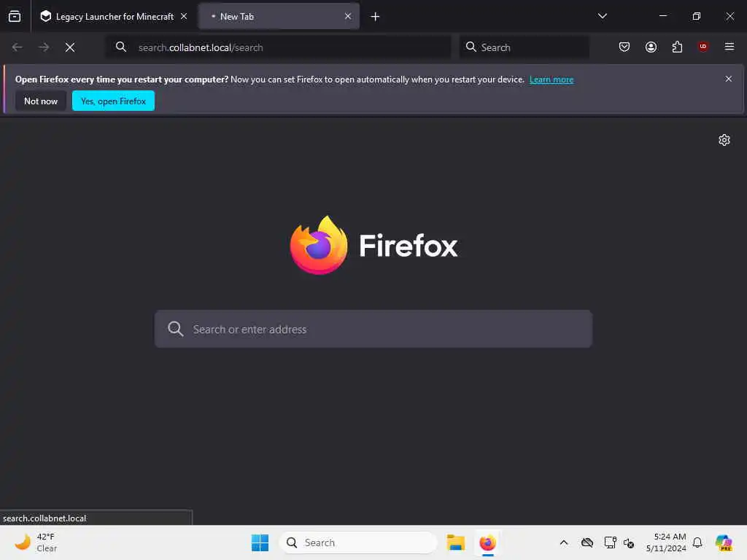
Task: Open the network display tray icon
Action: (610, 542)
